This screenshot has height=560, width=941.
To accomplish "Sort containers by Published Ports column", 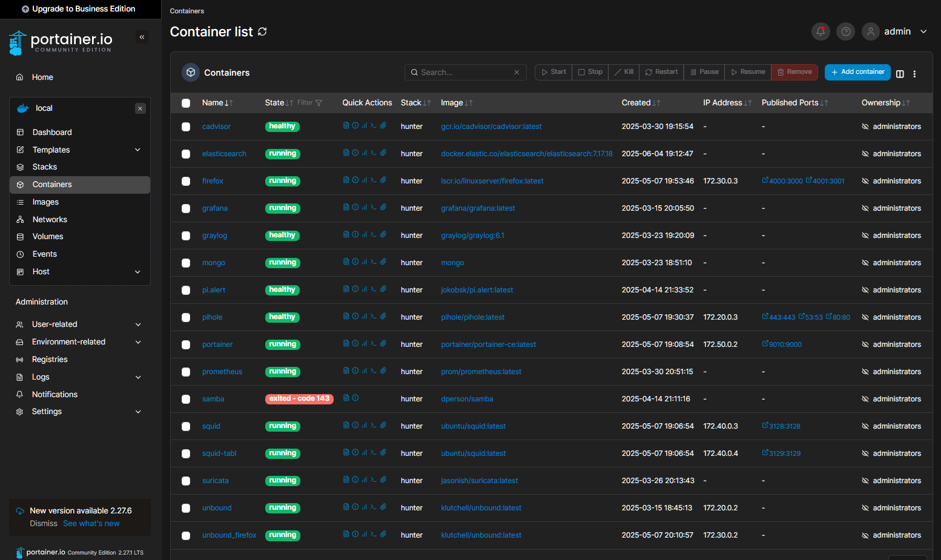I will pyautogui.click(x=794, y=103).
